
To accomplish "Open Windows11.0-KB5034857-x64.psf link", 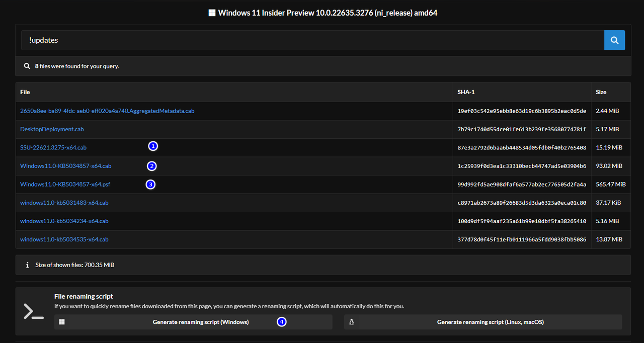I will click(x=65, y=185).
